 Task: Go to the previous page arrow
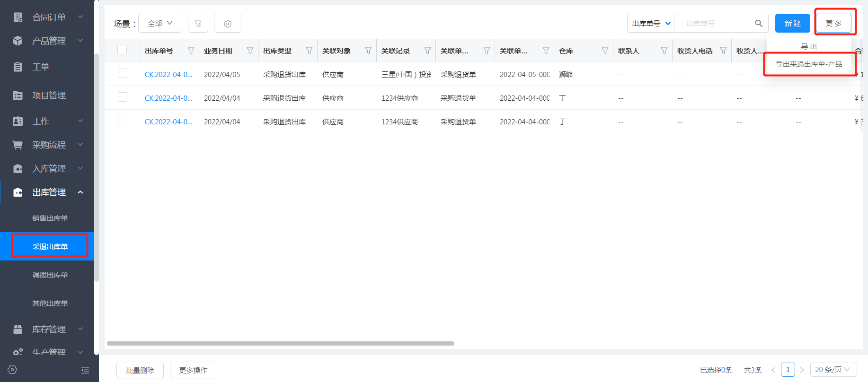point(773,370)
